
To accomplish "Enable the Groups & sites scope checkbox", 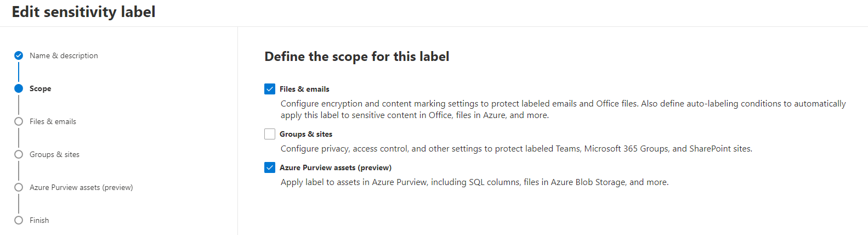I will (x=270, y=134).
